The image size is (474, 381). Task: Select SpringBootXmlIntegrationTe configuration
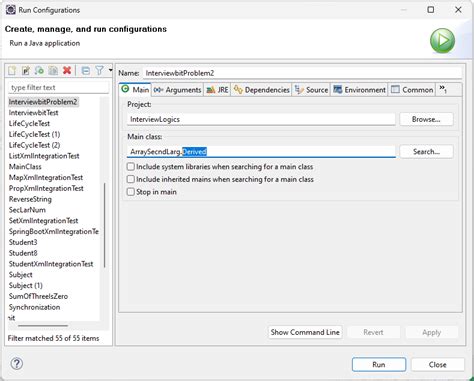[54, 231]
